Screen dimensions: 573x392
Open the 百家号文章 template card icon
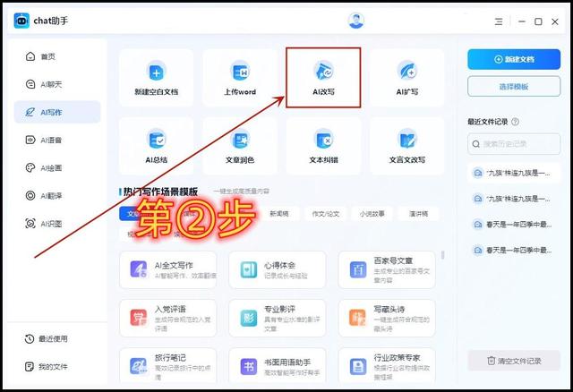tap(358, 269)
